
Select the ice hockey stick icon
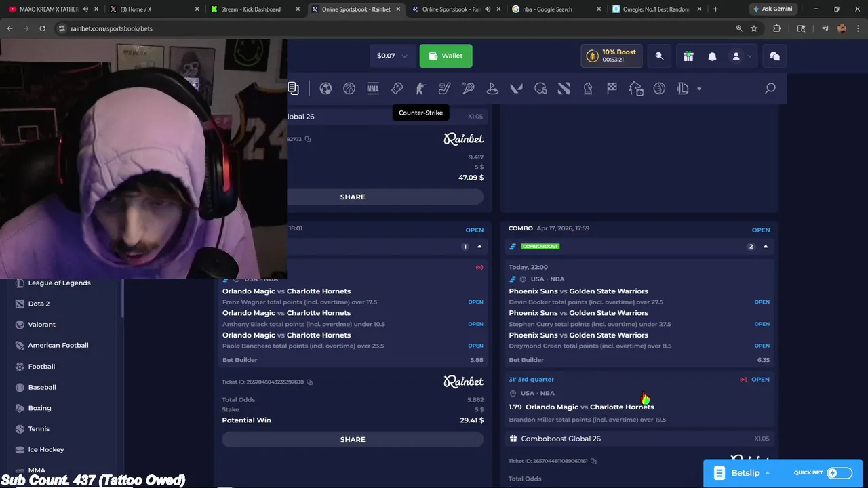pos(444,88)
